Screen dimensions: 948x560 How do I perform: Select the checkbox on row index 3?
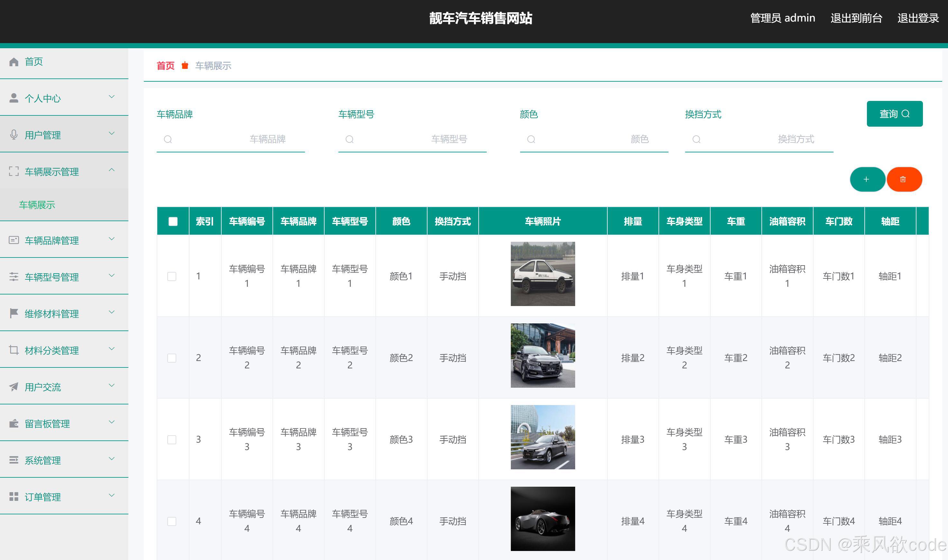click(172, 439)
